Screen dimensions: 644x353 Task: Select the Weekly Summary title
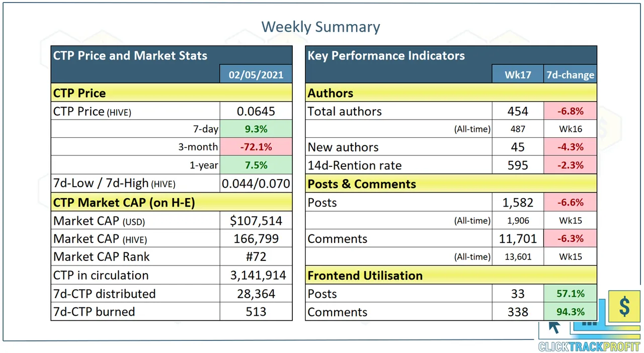pos(321,27)
